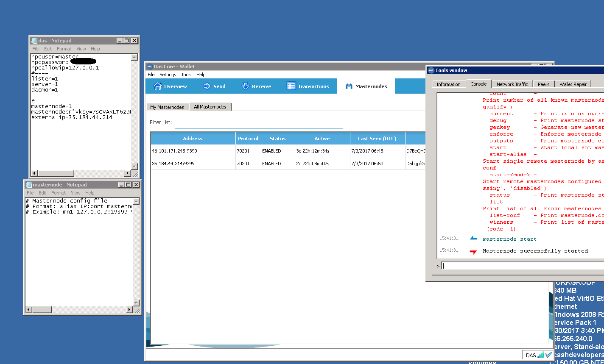
Task: Switch to the My Masternodes tab
Action: [x=167, y=107]
